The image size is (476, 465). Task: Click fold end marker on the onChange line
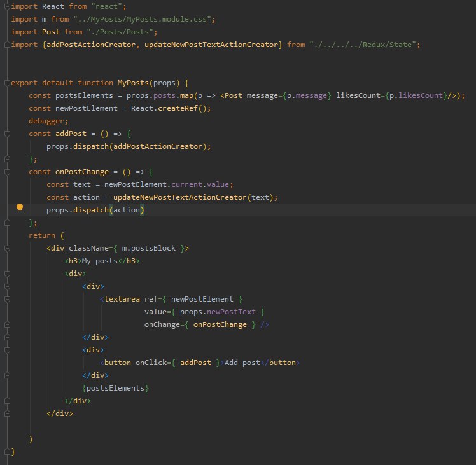pos(7,325)
